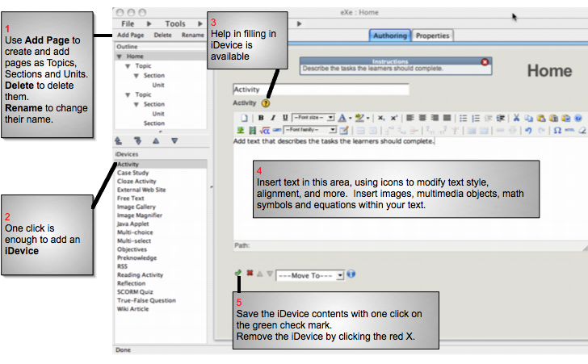Add the Multi-choice iDevice
Viewport: 588px width, 364px height.
(x=135, y=232)
